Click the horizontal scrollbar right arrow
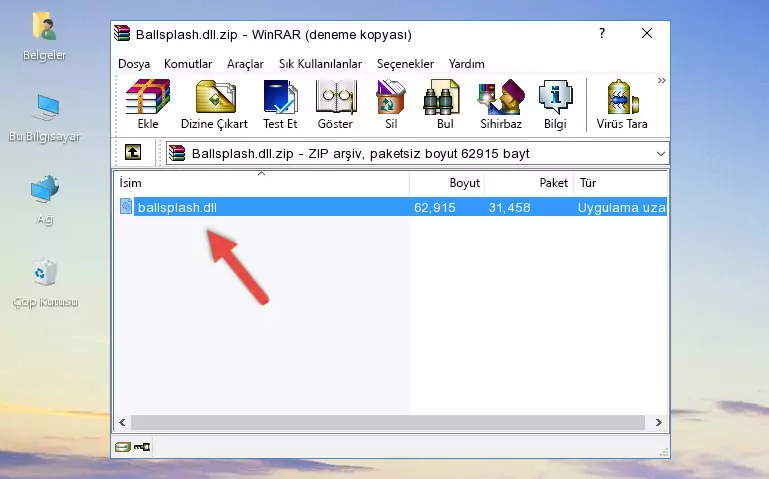The height and width of the screenshot is (479, 769). (x=659, y=422)
